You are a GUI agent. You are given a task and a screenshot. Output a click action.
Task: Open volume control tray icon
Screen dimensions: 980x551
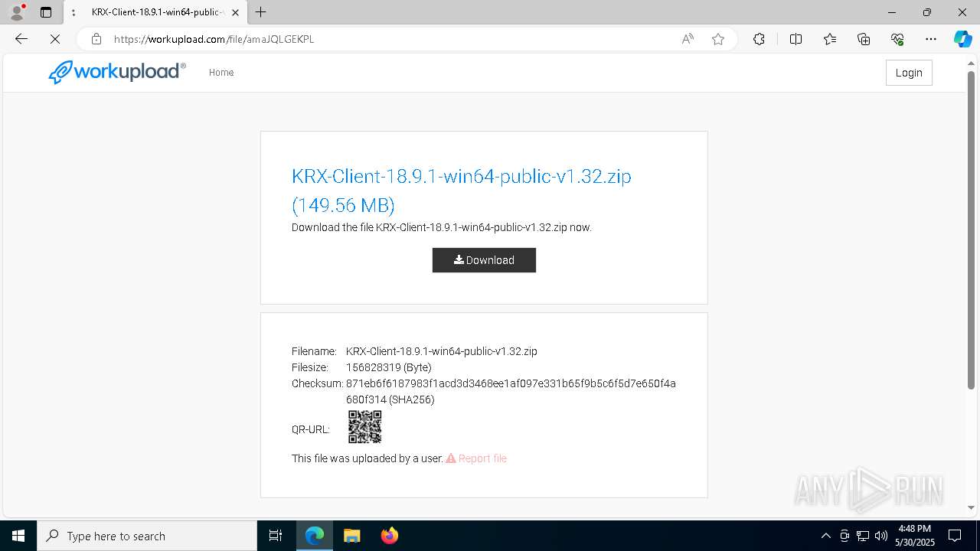click(881, 536)
